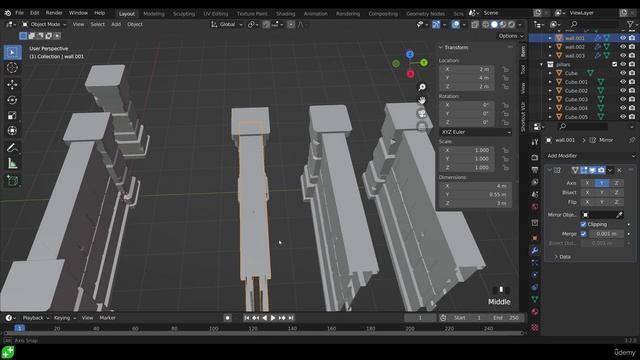Image resolution: width=640 pixels, height=360 pixels.
Task: Collapse the pillars collection tree
Action: point(542,64)
